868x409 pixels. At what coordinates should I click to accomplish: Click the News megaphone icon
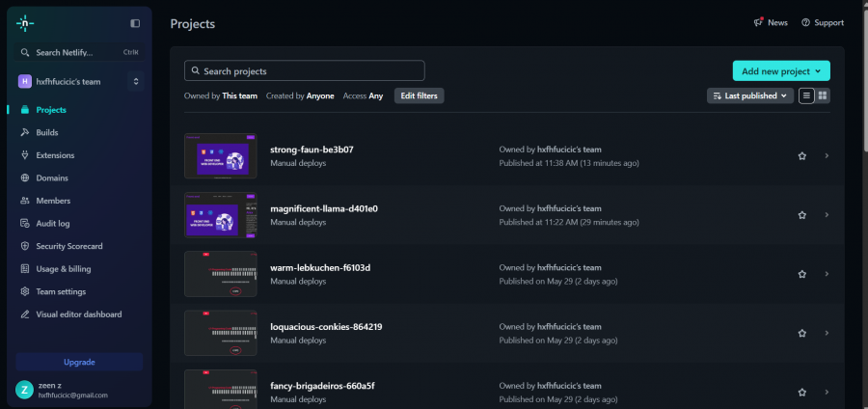758,23
